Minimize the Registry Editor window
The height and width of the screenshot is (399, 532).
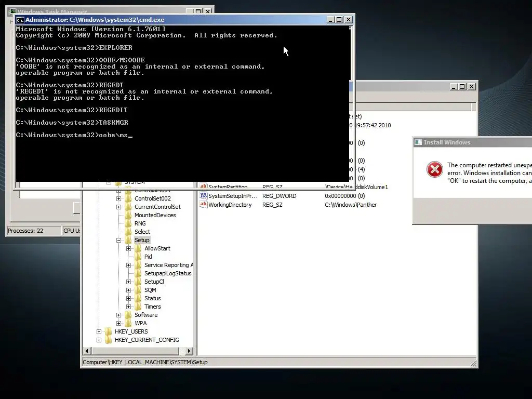coord(454,87)
